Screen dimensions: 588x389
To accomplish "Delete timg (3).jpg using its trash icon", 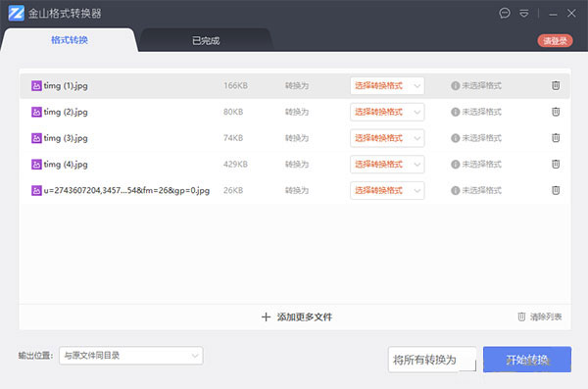I will 556,138.
